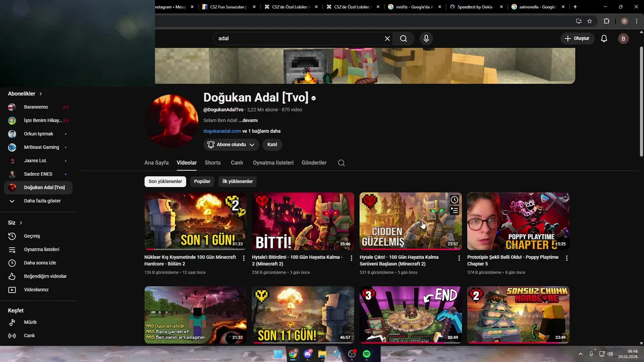Open Chrome three-dot menu
Image resolution: width=644 pixels, height=362 pixels.
pyautogui.click(x=637, y=21)
